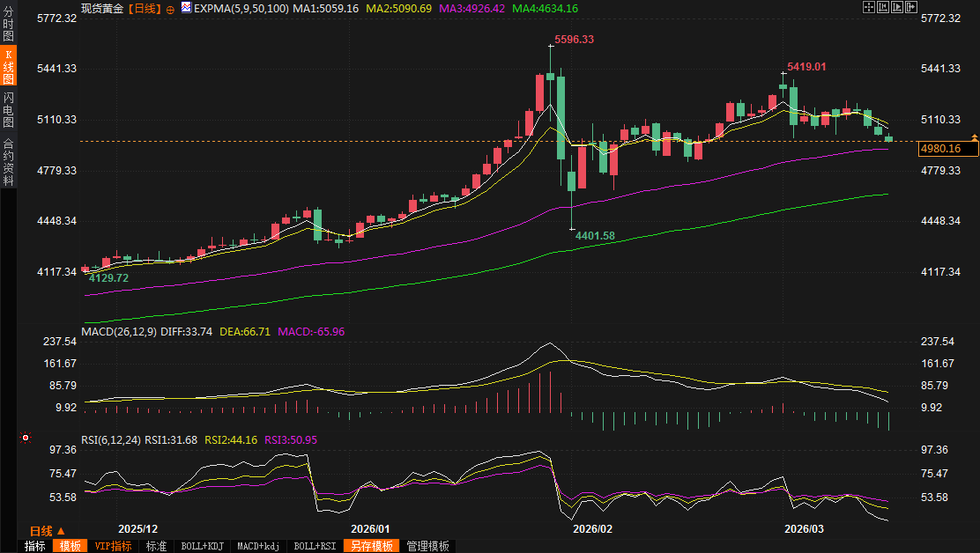The width and height of the screenshot is (980, 553).
Task: Click the right axis 237.54 MACD level
Action: click(938, 342)
